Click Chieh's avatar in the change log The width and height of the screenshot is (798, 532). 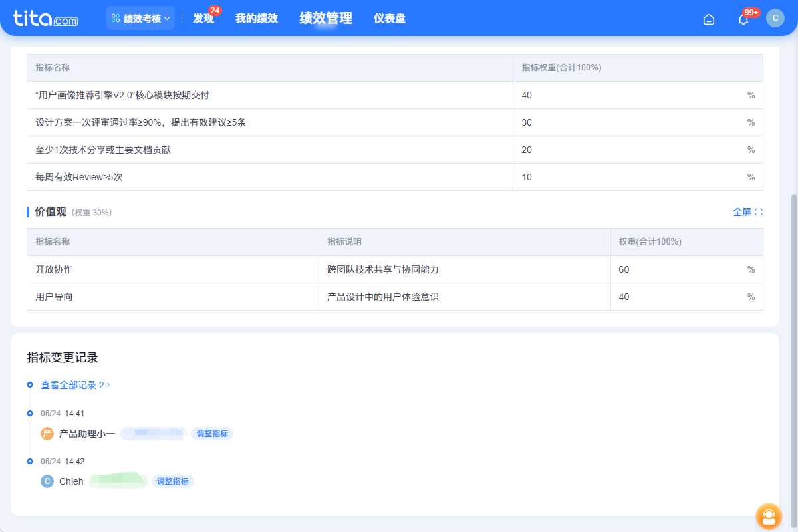pyautogui.click(x=47, y=481)
